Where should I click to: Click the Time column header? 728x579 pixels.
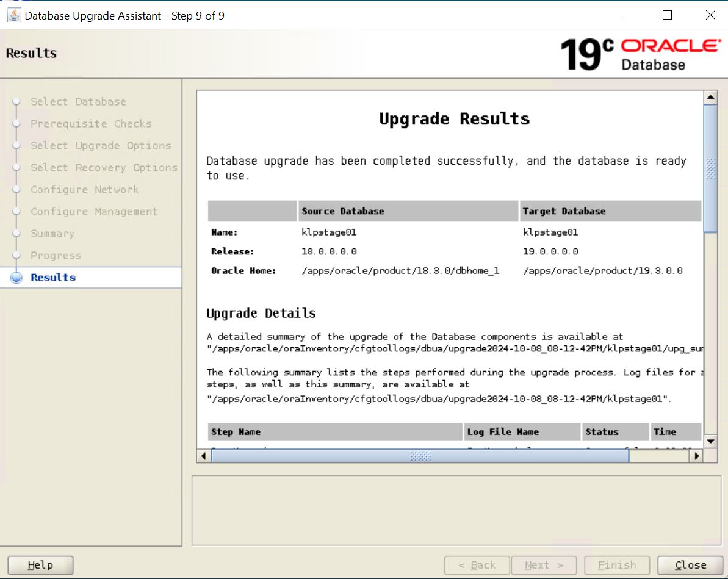click(x=676, y=432)
